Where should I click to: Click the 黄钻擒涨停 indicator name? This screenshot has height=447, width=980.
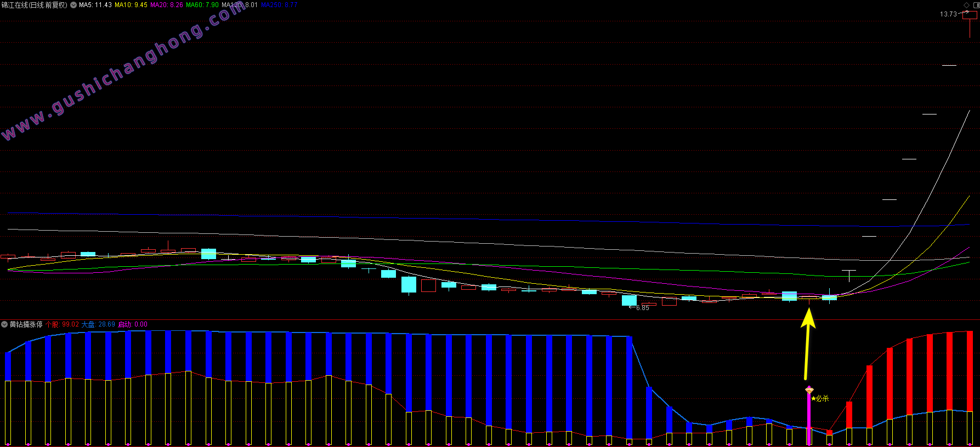click(x=26, y=324)
